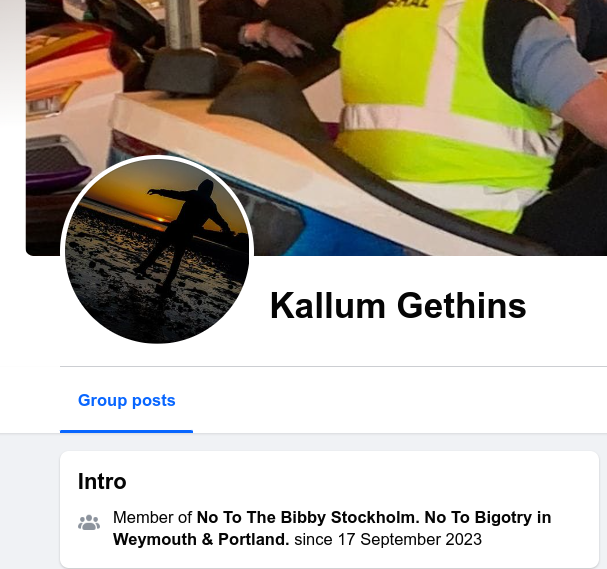Open Kallum Gethins' circular profile picture
The height and width of the screenshot is (569, 607).
157,250
